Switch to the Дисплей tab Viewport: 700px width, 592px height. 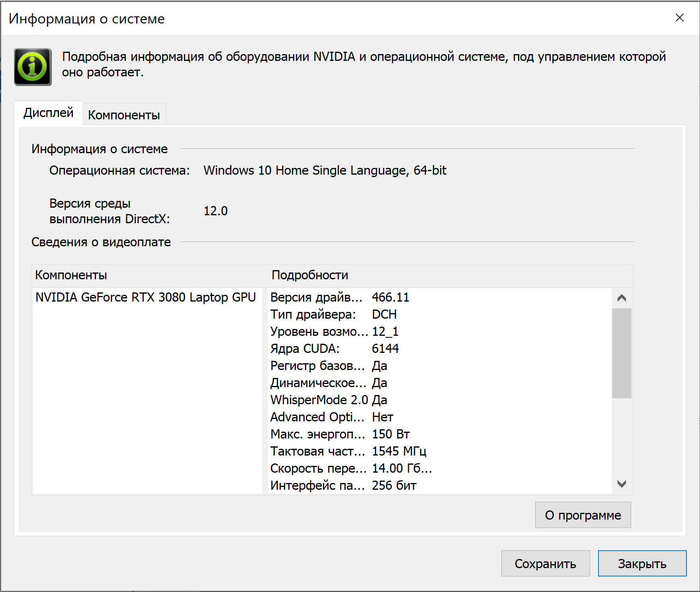pos(49,113)
